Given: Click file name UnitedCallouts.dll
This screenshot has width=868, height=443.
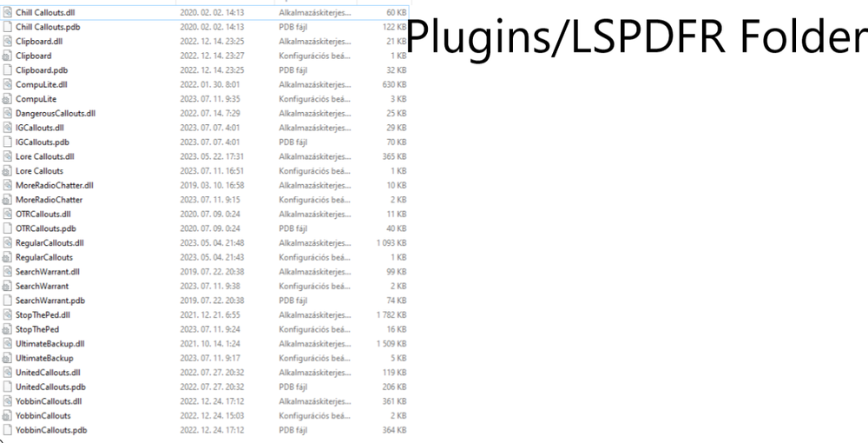Looking at the screenshot, I should click(48, 372).
